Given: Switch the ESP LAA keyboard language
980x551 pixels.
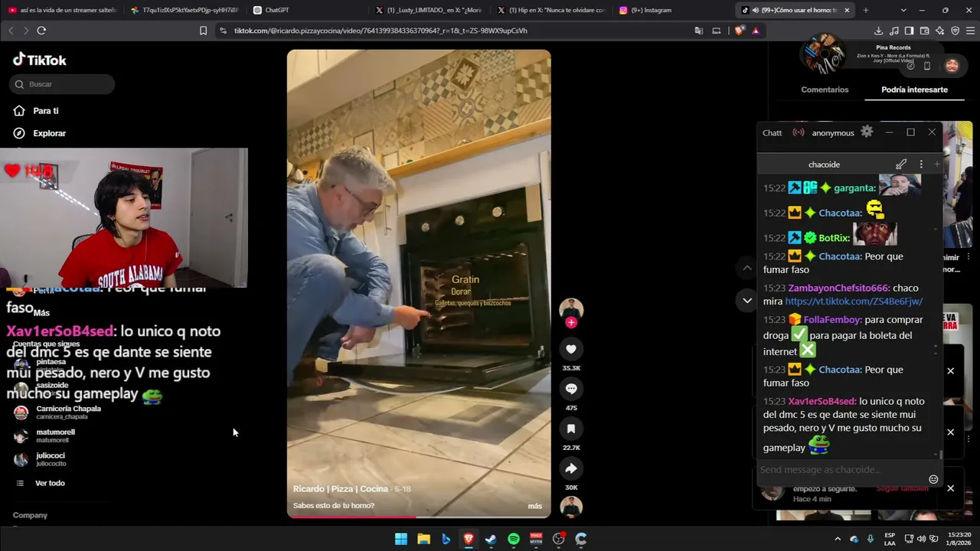Looking at the screenshot, I should click(890, 539).
